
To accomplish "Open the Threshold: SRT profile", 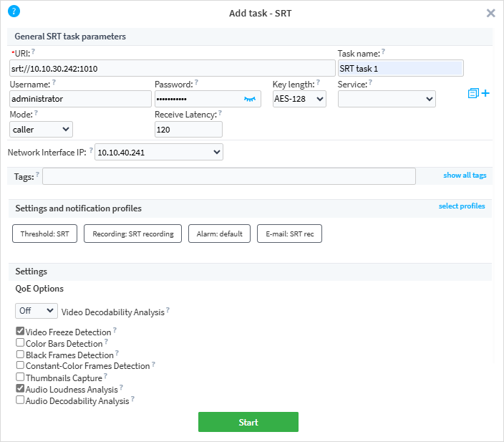I will (x=44, y=234).
